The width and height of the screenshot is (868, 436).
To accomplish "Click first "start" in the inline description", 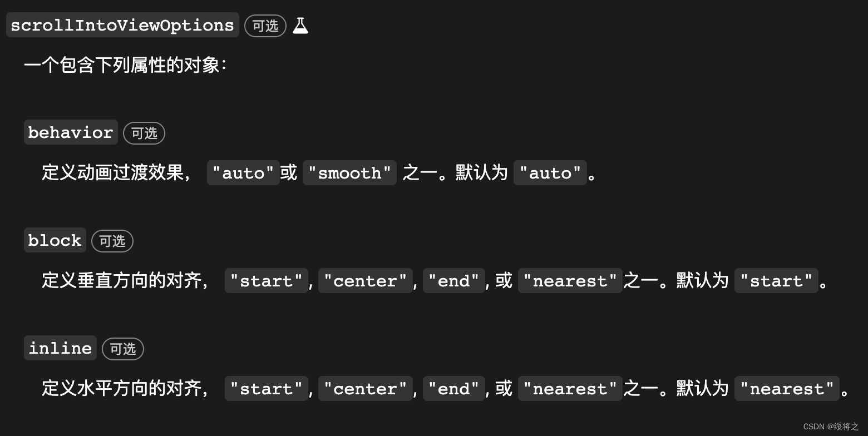I will pos(266,389).
